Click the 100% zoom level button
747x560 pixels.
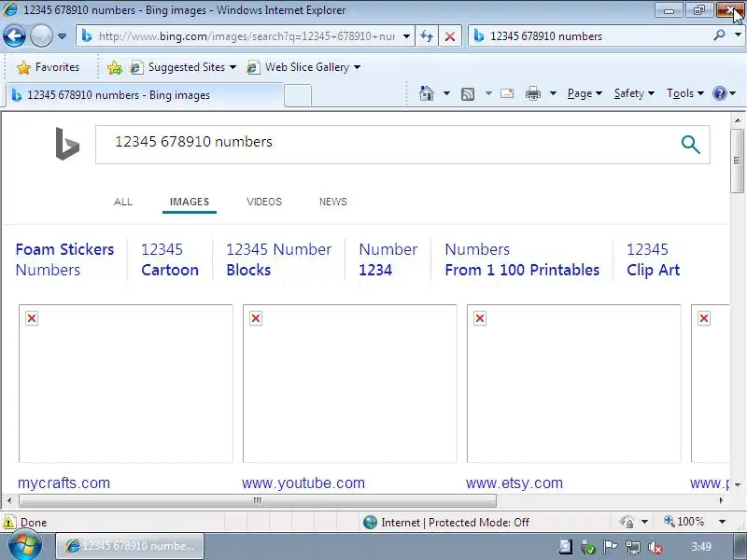point(684,522)
